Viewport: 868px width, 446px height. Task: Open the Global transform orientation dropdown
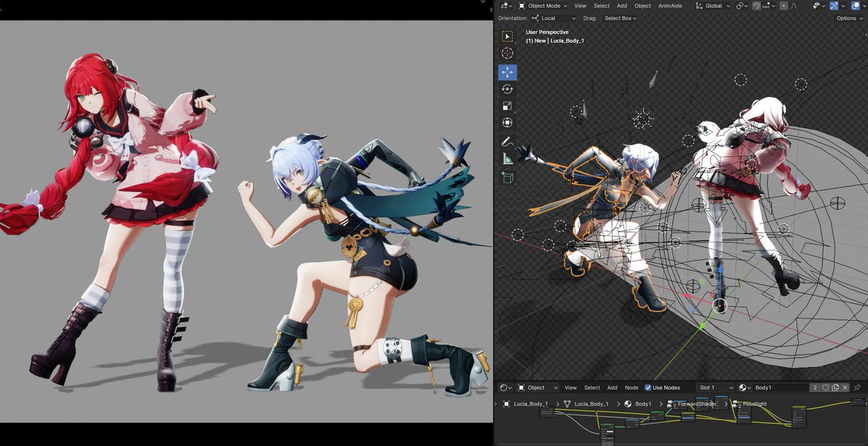(713, 6)
